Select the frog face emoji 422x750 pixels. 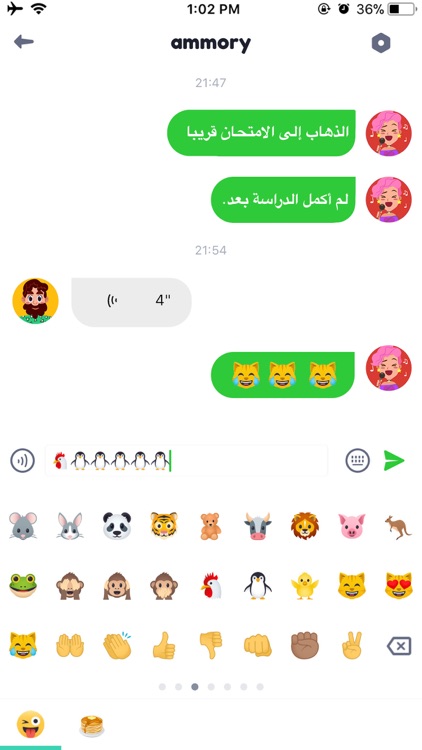click(x=23, y=585)
